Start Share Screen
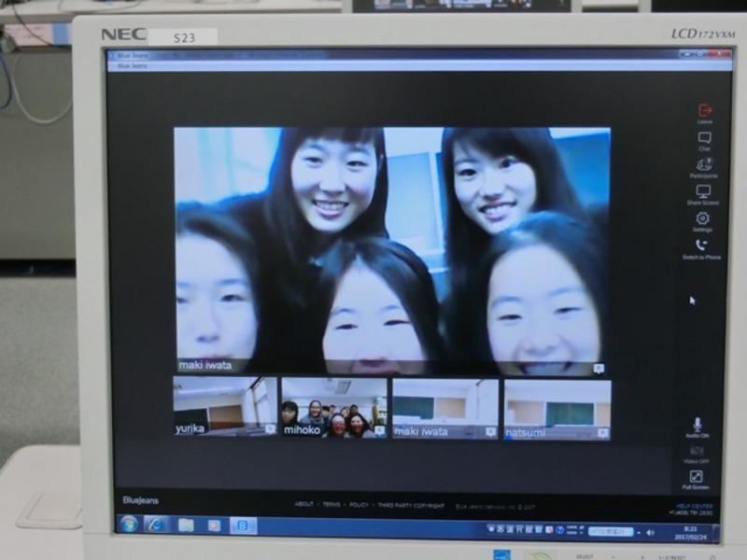The height and width of the screenshot is (560, 747). point(703,195)
